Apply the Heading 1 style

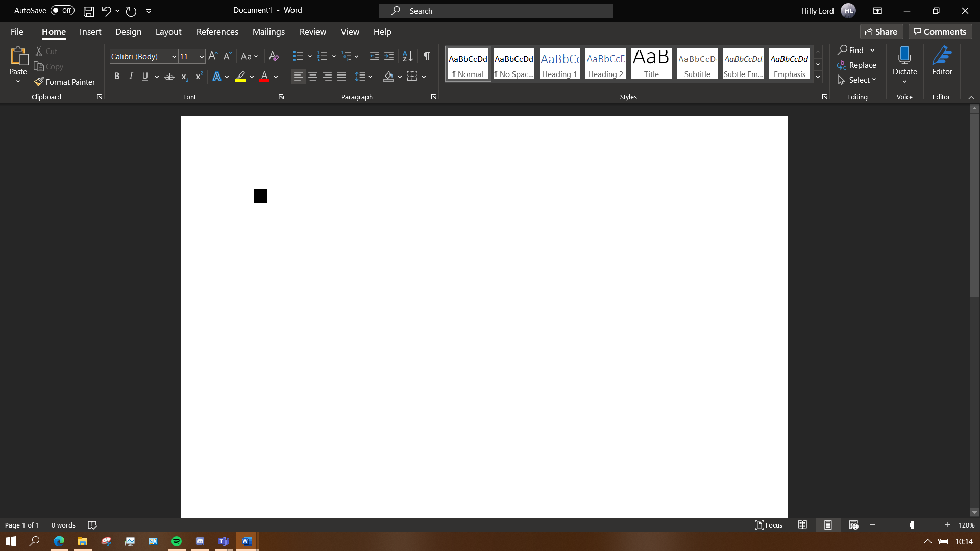pyautogui.click(x=559, y=64)
